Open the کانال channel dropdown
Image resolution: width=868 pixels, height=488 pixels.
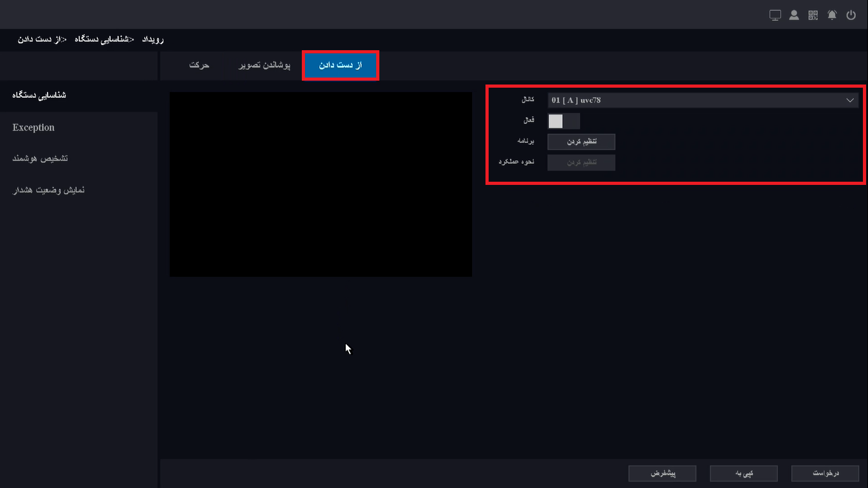(703, 100)
